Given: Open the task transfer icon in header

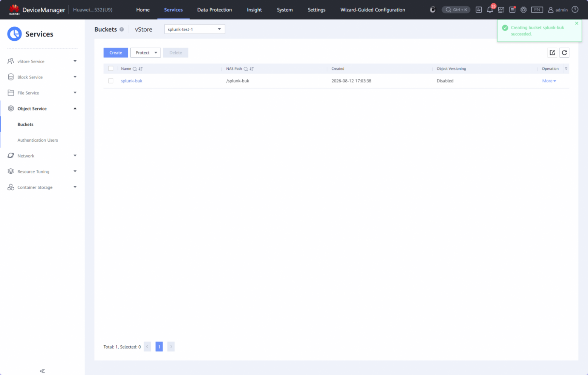Looking at the screenshot, I should tap(479, 10).
